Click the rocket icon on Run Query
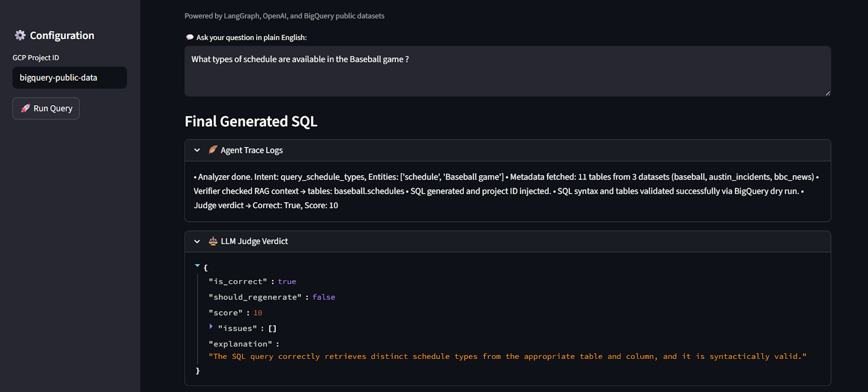 coord(25,108)
